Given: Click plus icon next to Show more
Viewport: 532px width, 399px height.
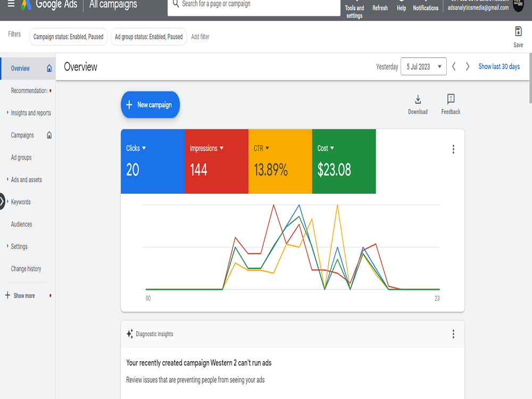Looking at the screenshot, I should click(7, 295).
